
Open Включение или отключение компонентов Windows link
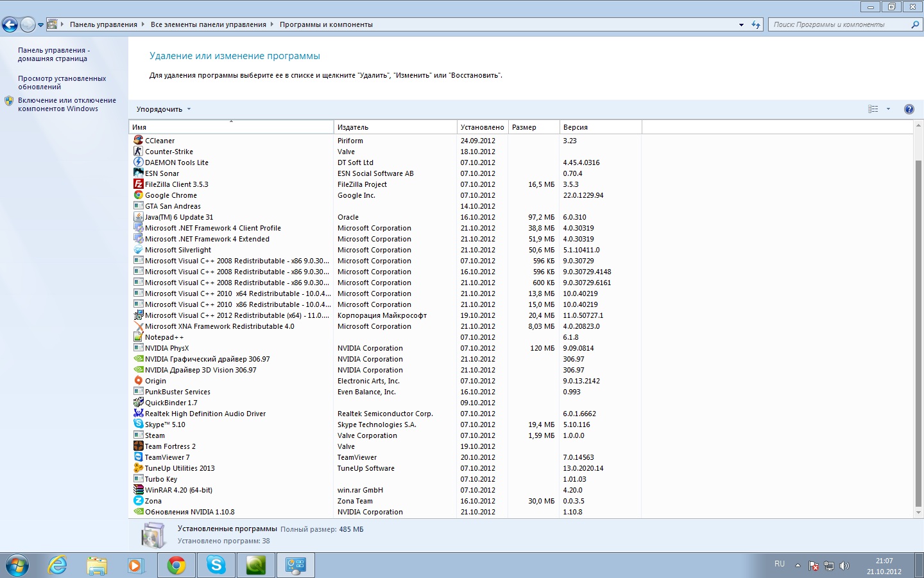[67, 104]
